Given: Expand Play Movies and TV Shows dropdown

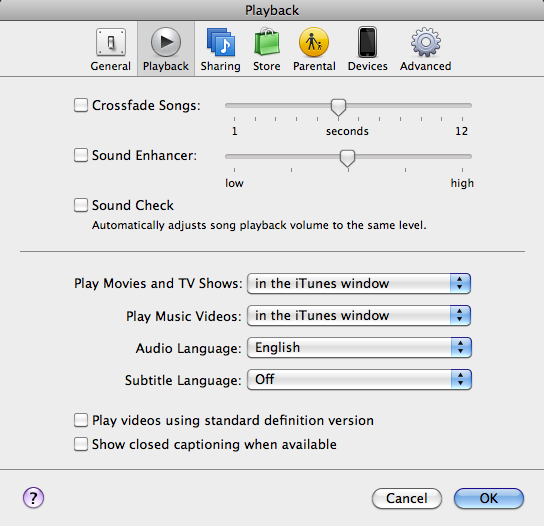Looking at the screenshot, I should pos(359,283).
